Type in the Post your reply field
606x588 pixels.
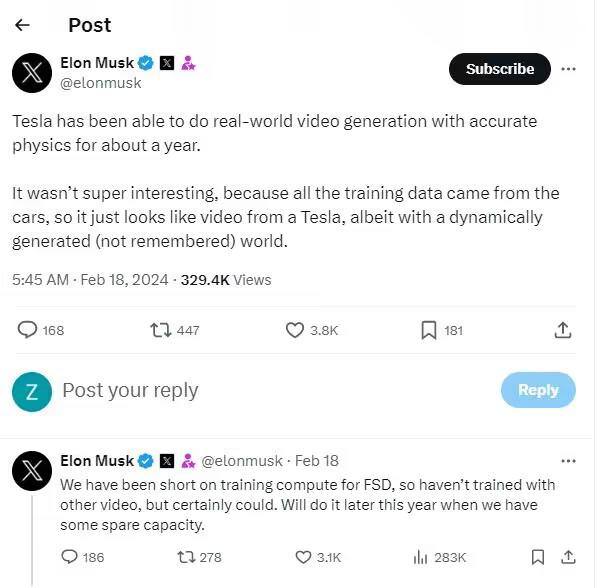coord(250,390)
